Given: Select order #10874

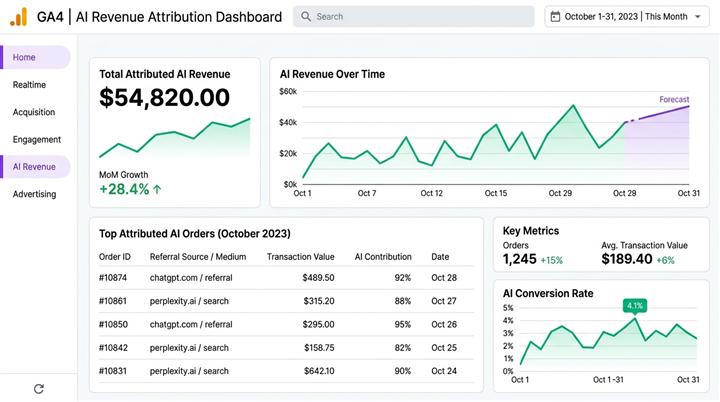Looking at the screenshot, I should click(113, 278).
